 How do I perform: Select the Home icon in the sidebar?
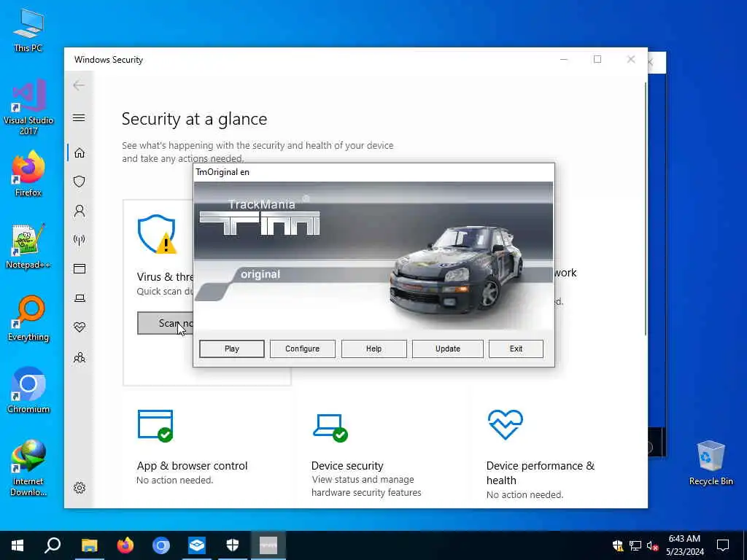pos(80,153)
